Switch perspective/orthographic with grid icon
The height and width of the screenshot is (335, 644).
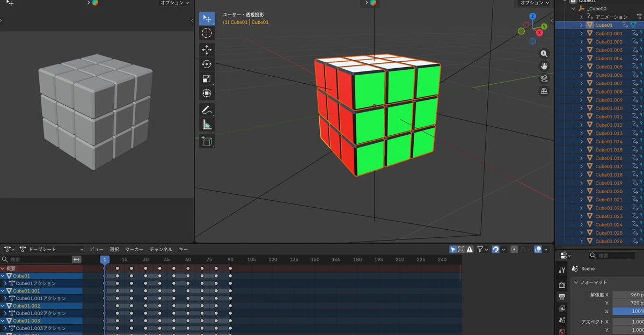coord(544,91)
